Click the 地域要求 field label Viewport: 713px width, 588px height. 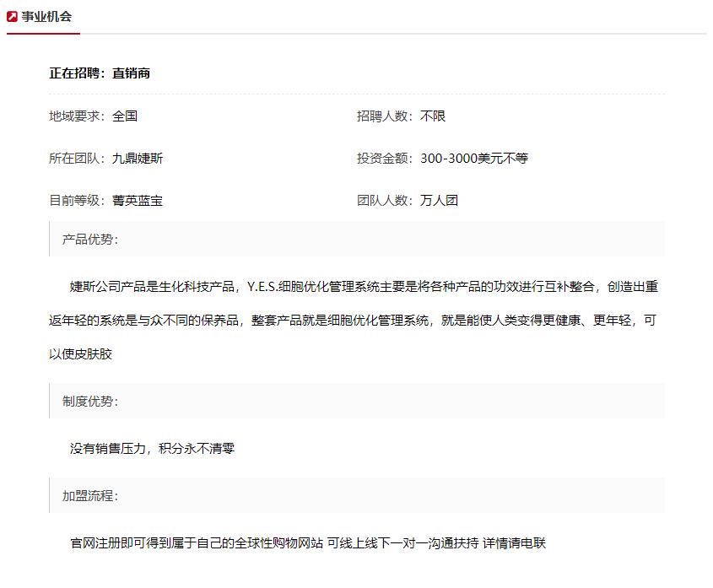coord(73,116)
